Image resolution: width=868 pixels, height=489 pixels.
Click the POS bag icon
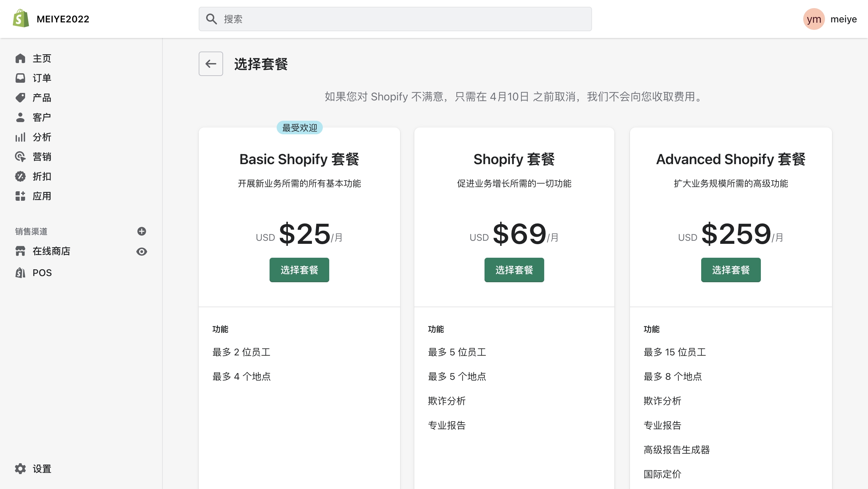coord(20,273)
